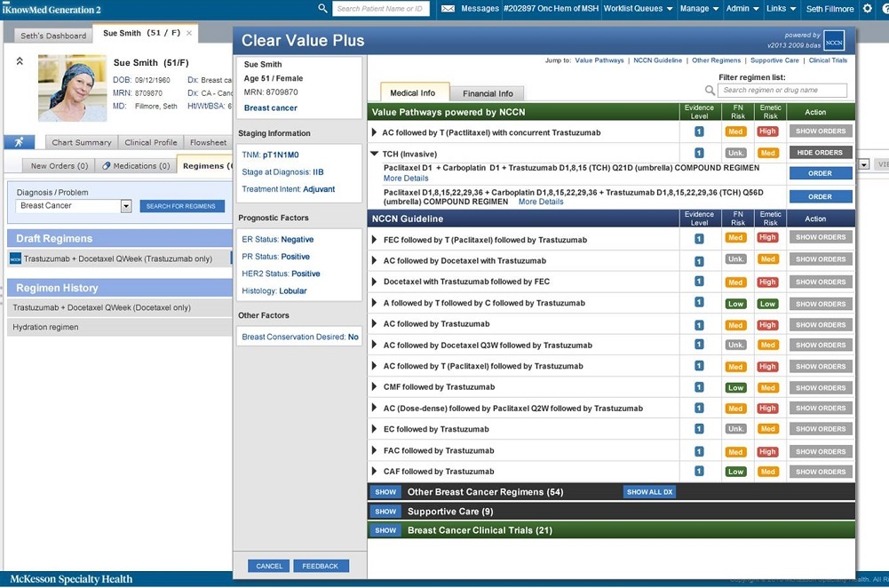889x588 pixels.
Task: Select Trastuzumab + Docetaxel QWeek (Docetaxel only) history entry
Action: [120, 307]
